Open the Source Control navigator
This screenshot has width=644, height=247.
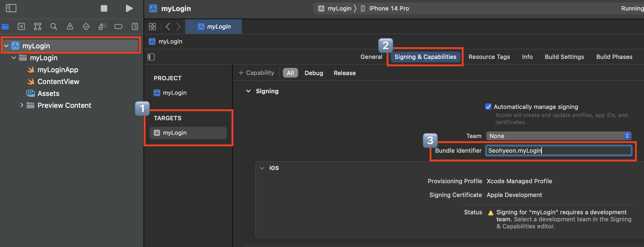click(21, 26)
